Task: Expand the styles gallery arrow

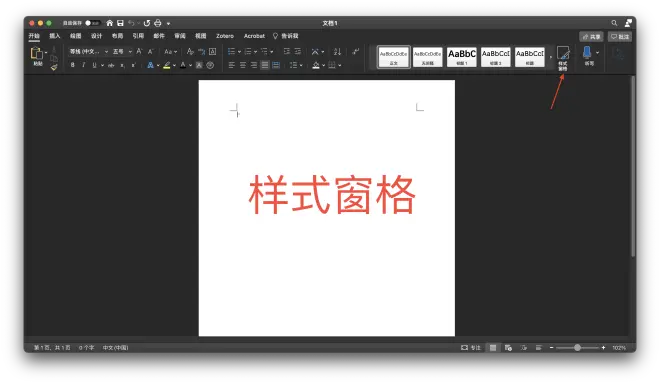Action: [x=551, y=56]
